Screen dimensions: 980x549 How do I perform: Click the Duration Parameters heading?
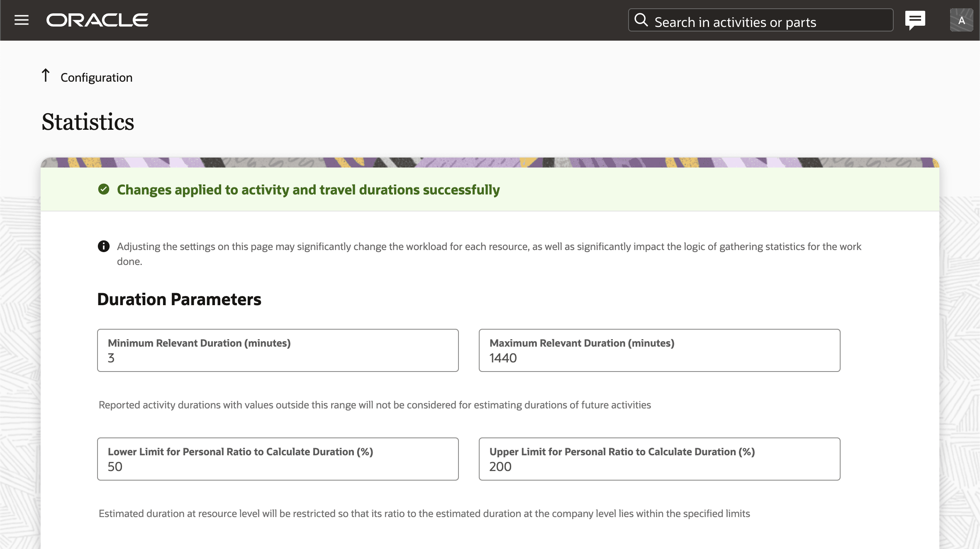(179, 299)
